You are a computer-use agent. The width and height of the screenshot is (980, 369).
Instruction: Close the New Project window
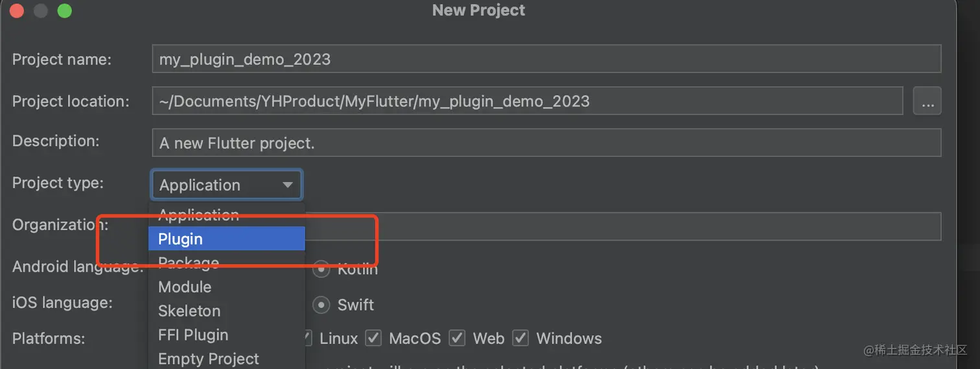point(17,10)
